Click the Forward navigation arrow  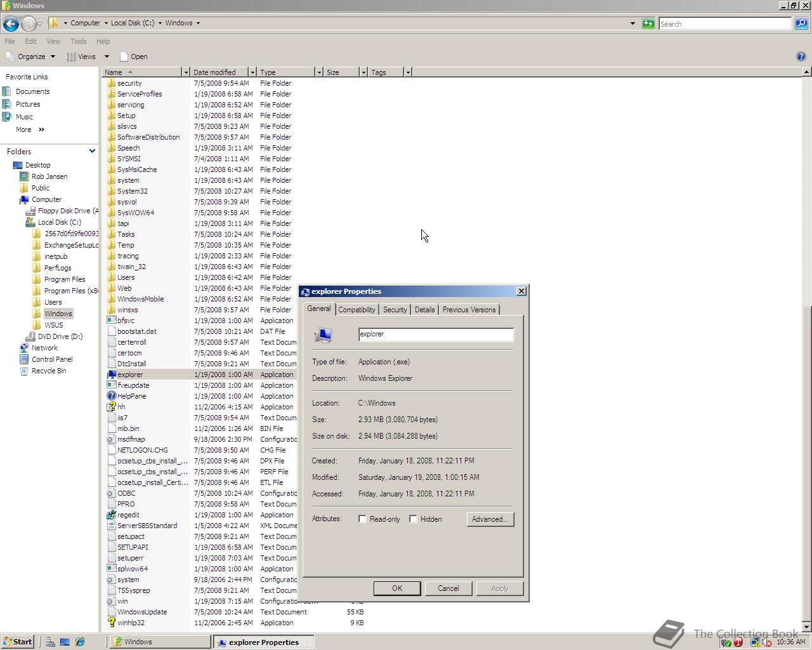click(x=29, y=23)
